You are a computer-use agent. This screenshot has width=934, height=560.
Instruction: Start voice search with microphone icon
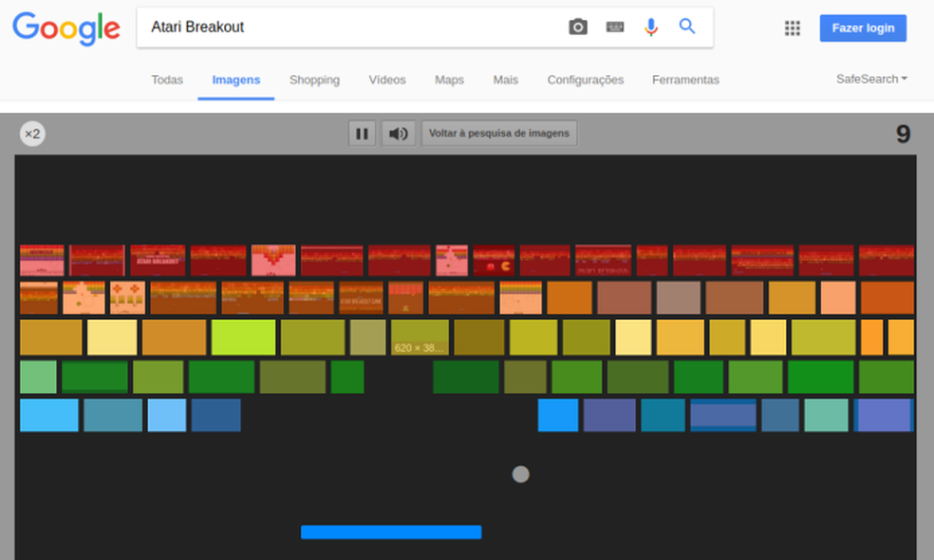pos(651,27)
